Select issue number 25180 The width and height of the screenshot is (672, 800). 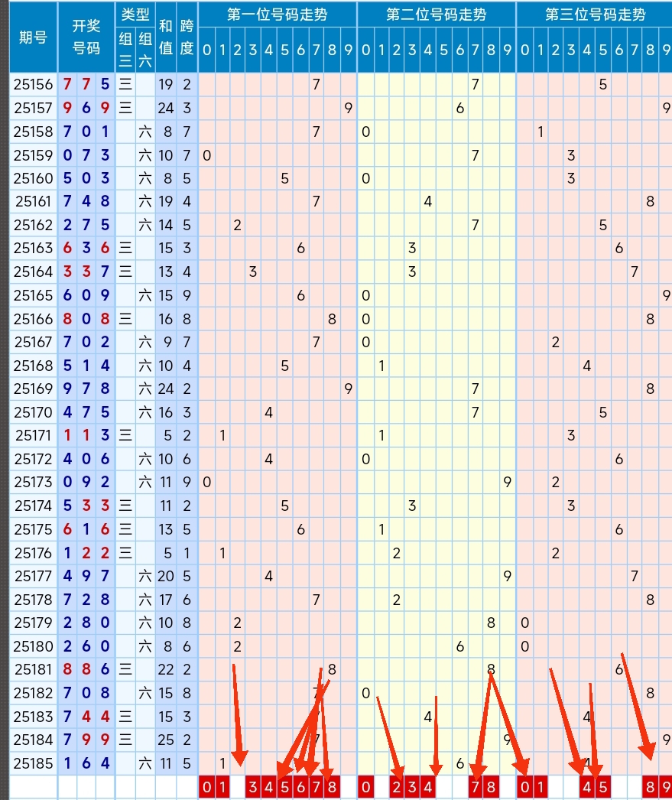click(x=33, y=646)
